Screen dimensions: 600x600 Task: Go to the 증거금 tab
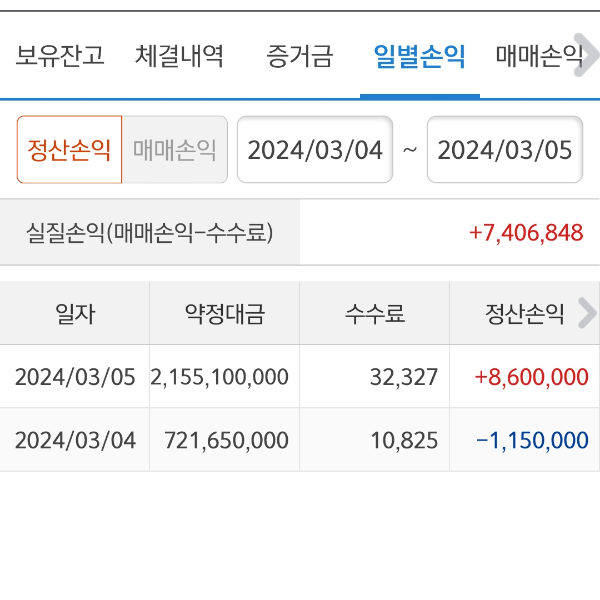pyautogui.click(x=300, y=56)
